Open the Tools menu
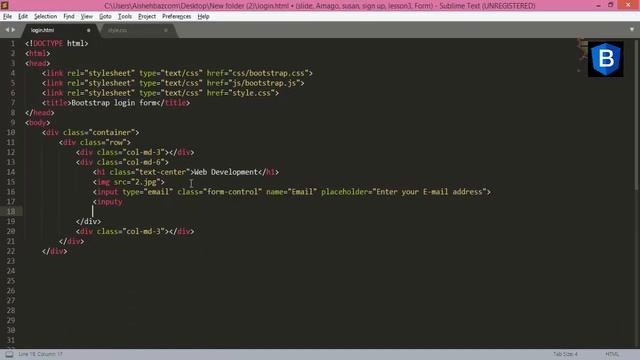The height and width of the screenshot is (360, 640). [x=124, y=16]
